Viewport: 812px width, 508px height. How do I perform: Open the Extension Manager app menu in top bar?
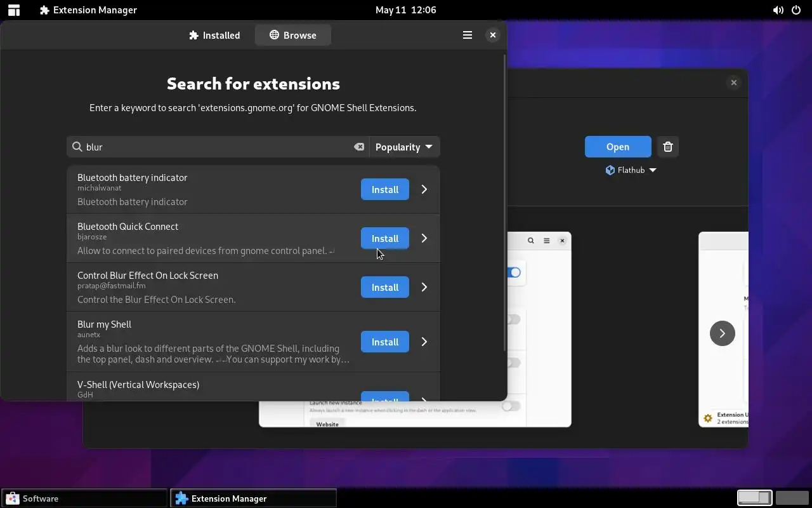coord(88,10)
